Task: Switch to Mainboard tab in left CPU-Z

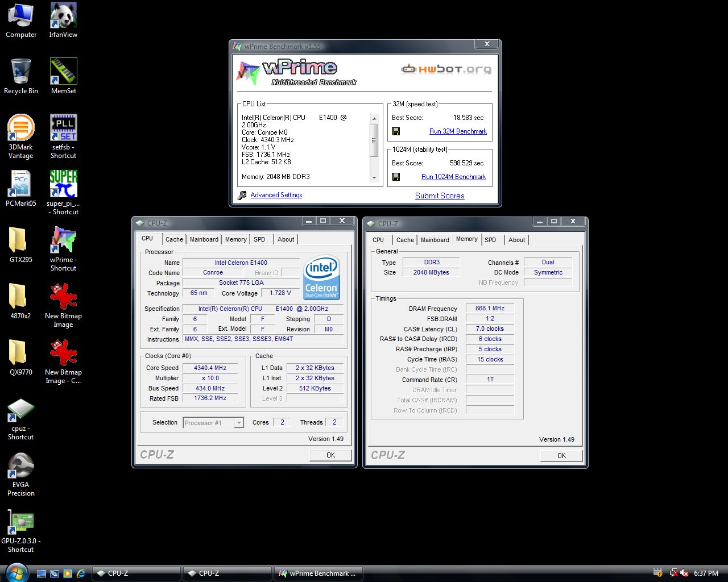Action: click(x=204, y=239)
